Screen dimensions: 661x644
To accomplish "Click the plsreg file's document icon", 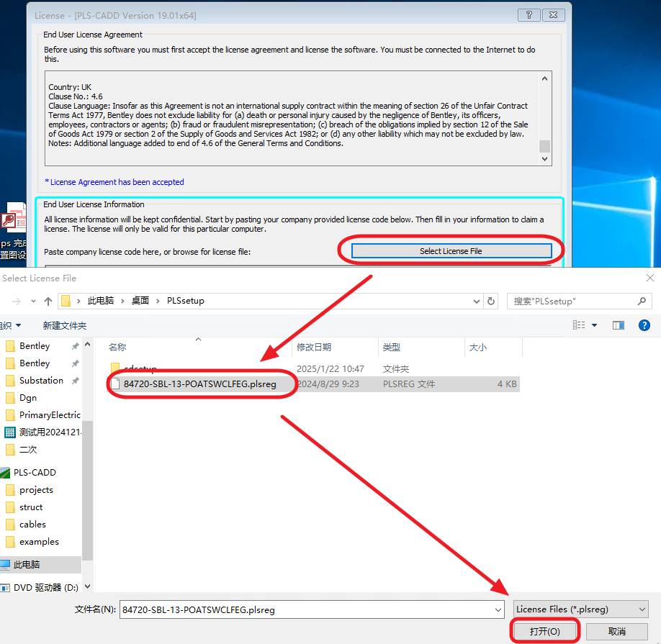I will (115, 384).
